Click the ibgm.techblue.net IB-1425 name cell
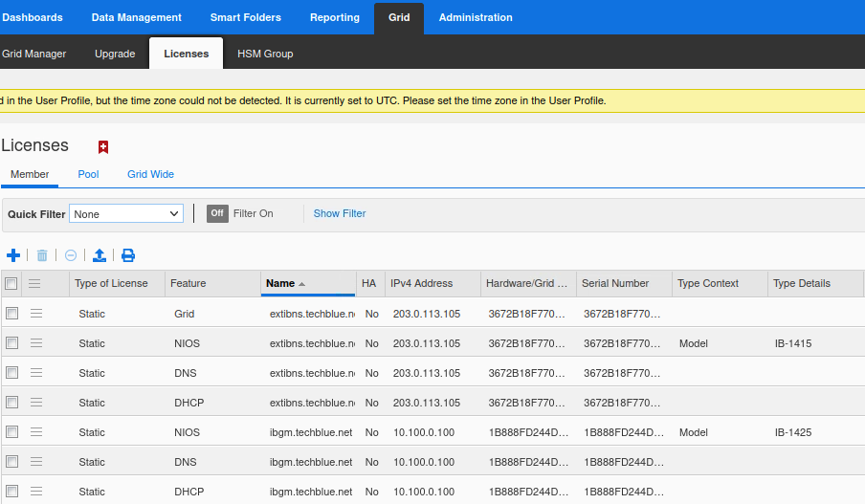Screen dimensions: 865x504 coord(310,432)
